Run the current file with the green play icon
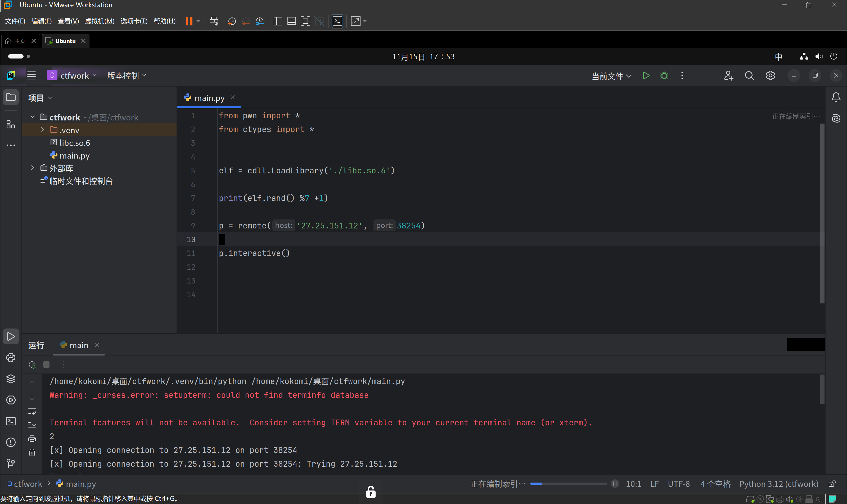 tap(646, 75)
